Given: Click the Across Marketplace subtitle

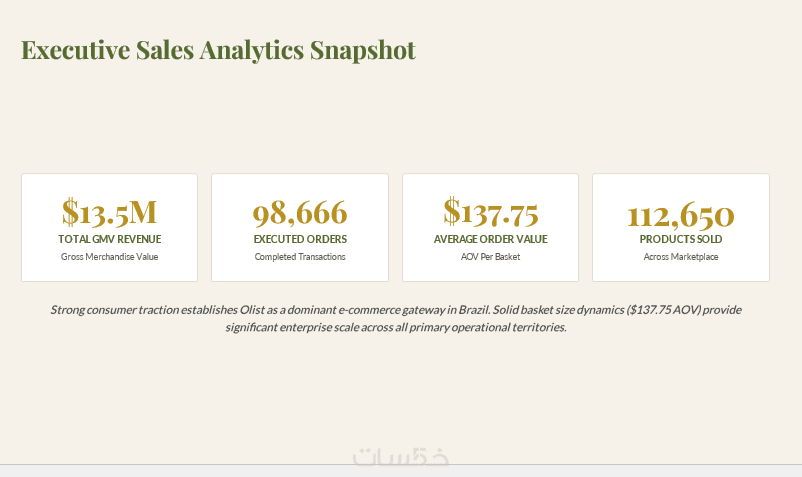Looking at the screenshot, I should (x=681, y=257).
